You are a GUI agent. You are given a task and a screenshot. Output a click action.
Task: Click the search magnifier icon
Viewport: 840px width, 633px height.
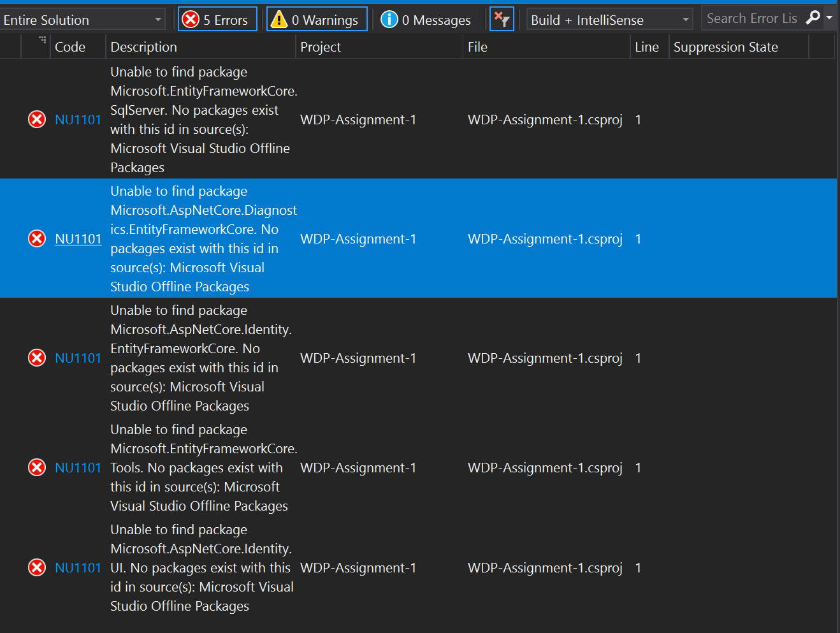813,18
